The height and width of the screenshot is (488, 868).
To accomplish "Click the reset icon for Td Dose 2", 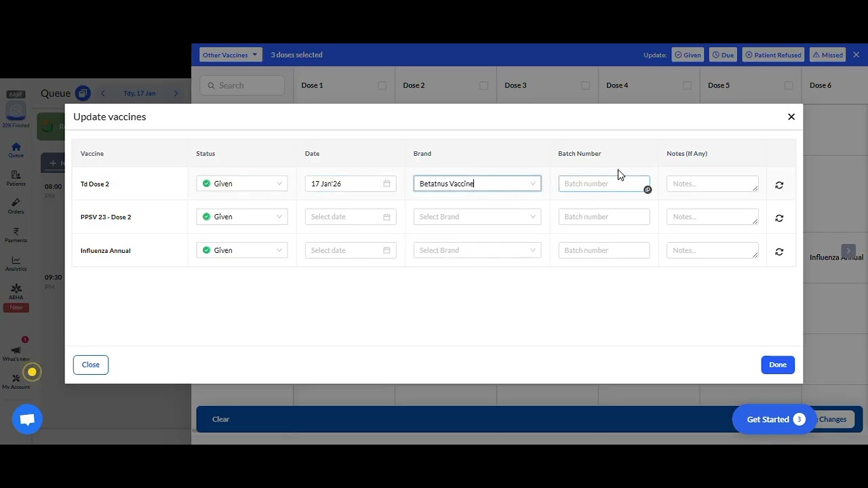I will click(x=779, y=185).
